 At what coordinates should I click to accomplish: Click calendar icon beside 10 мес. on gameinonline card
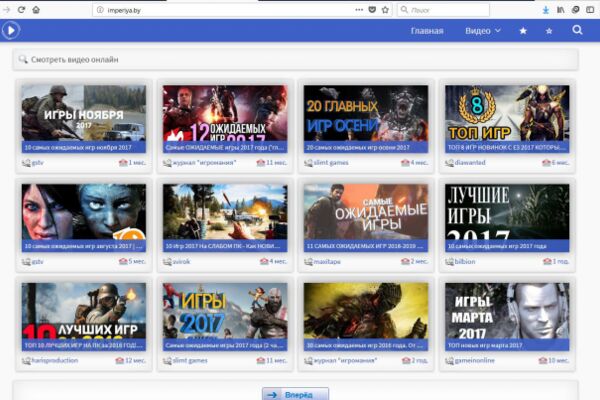pos(543,360)
